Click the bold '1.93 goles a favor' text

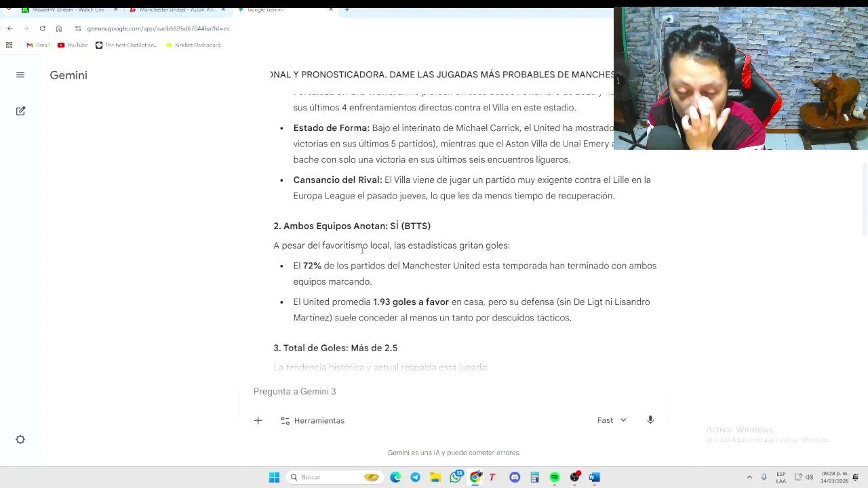pyautogui.click(x=411, y=302)
